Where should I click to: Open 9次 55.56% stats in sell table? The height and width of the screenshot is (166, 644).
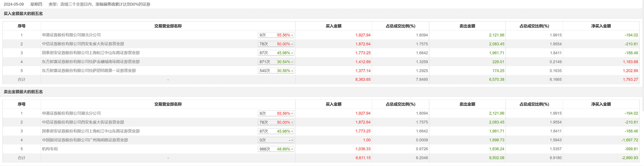click(276, 113)
